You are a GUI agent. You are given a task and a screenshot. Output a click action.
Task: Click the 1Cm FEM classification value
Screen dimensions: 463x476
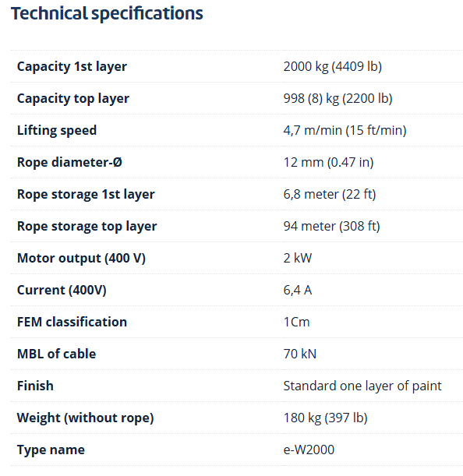pyautogui.click(x=296, y=322)
